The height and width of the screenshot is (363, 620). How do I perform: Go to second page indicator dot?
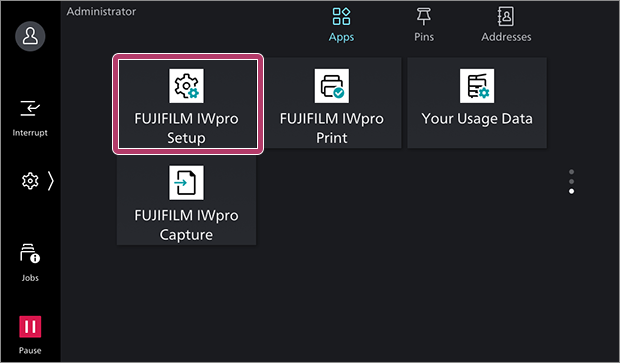[x=571, y=182]
